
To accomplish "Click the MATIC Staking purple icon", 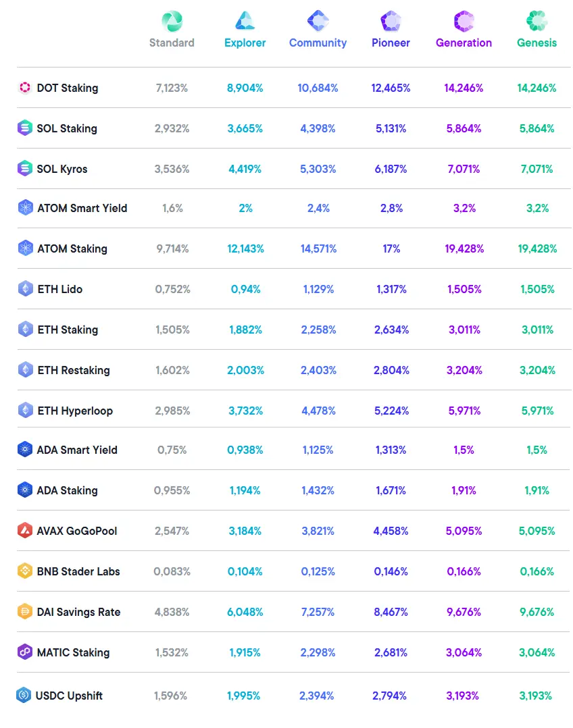I will tap(25, 652).
